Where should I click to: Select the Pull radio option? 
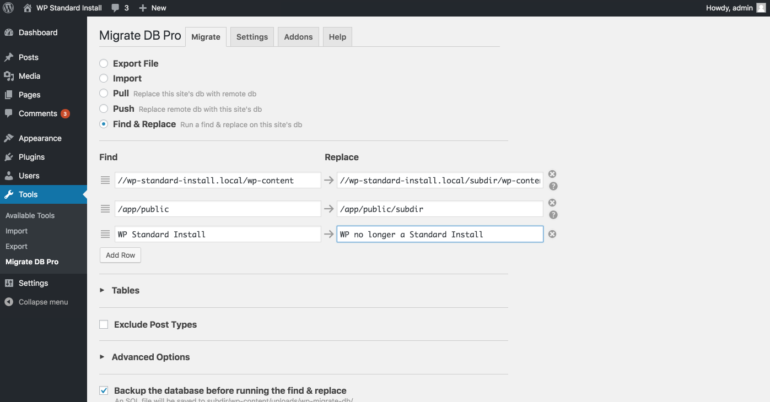pos(104,93)
